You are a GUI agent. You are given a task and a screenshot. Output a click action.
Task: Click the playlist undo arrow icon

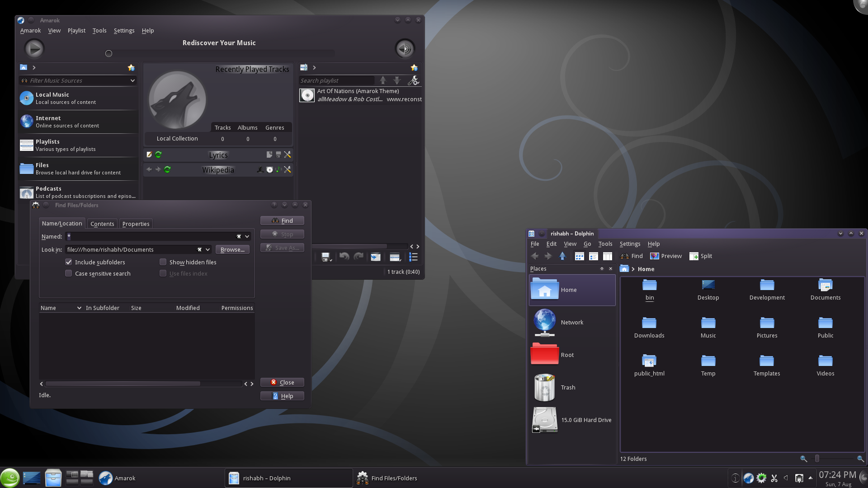(x=344, y=257)
